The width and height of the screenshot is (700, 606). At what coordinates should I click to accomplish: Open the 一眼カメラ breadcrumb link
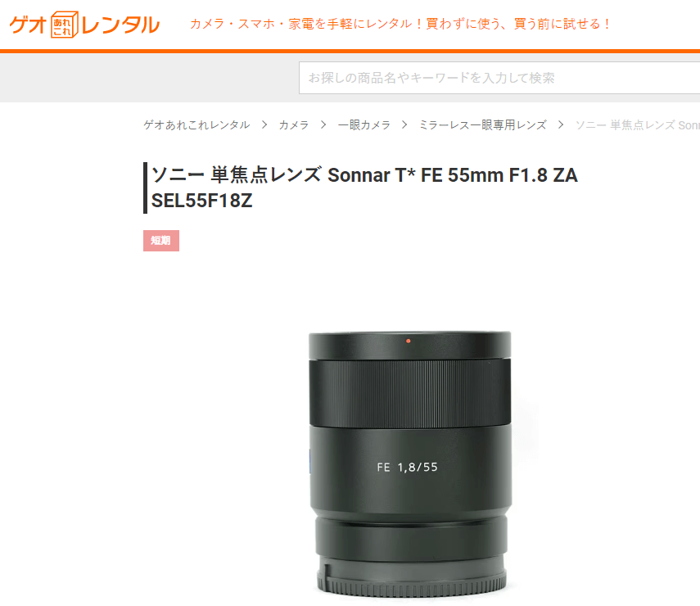pos(364,125)
